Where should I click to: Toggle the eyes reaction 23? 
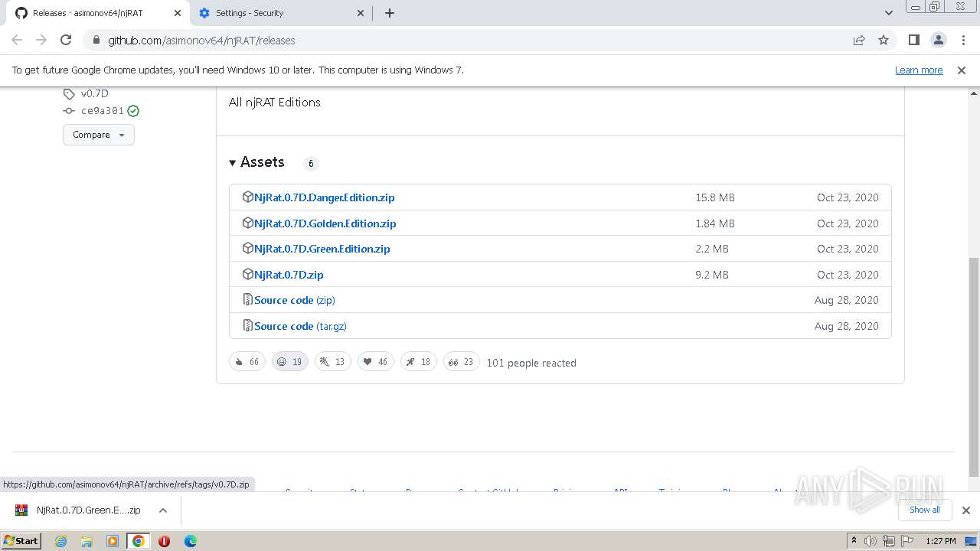pyautogui.click(x=462, y=362)
